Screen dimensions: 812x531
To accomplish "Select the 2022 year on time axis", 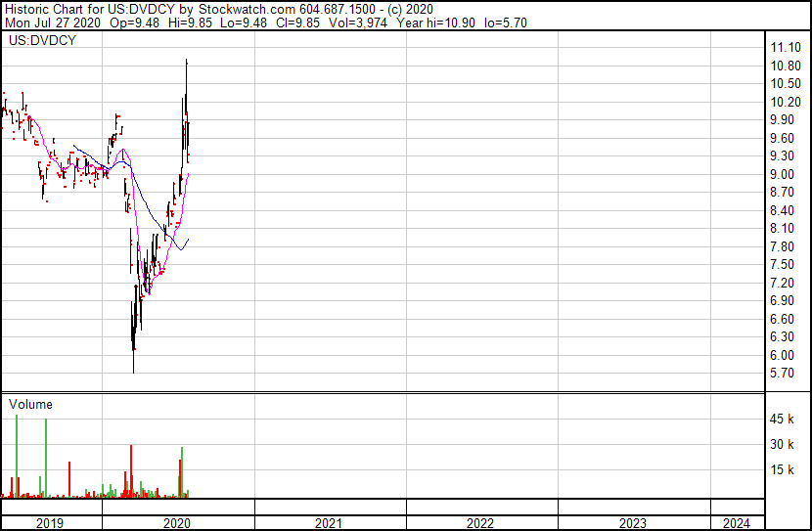I will click(480, 524).
